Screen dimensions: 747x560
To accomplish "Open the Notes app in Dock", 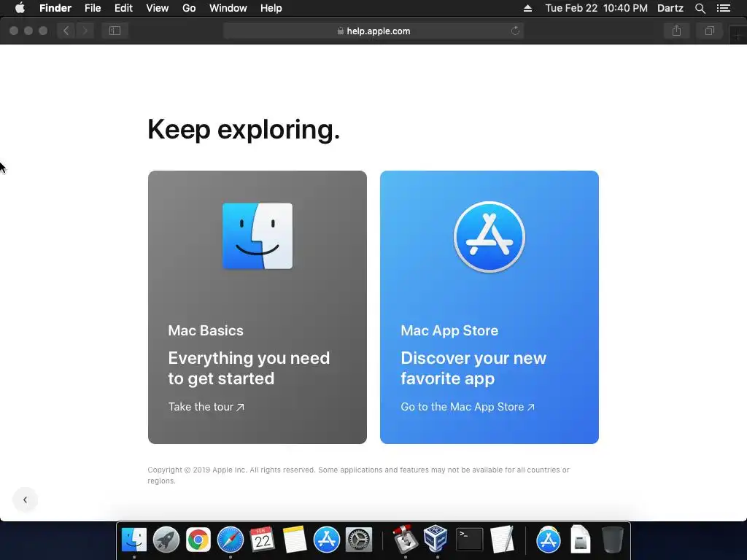I will point(295,540).
